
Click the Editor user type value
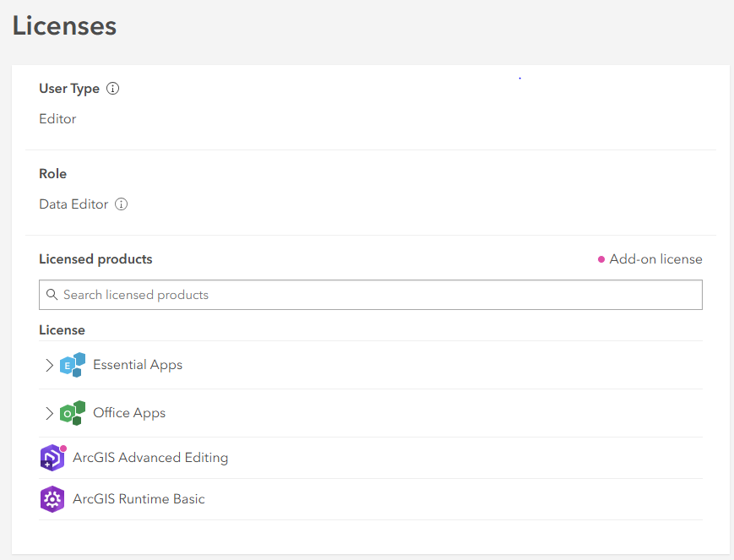click(x=57, y=119)
